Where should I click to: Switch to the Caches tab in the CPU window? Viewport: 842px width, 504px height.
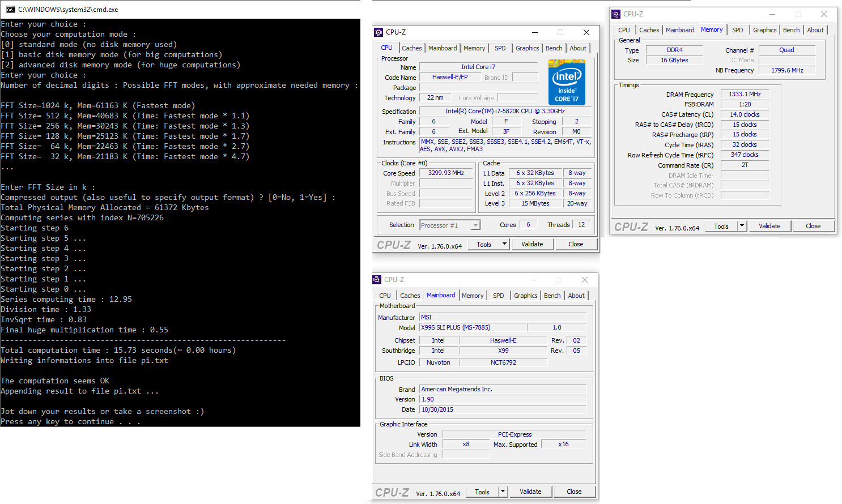tap(412, 48)
